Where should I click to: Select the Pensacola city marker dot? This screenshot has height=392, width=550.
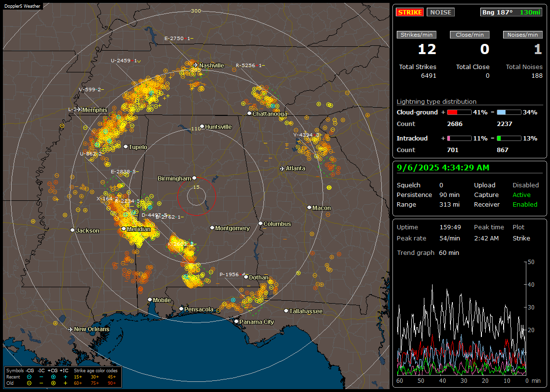click(181, 308)
